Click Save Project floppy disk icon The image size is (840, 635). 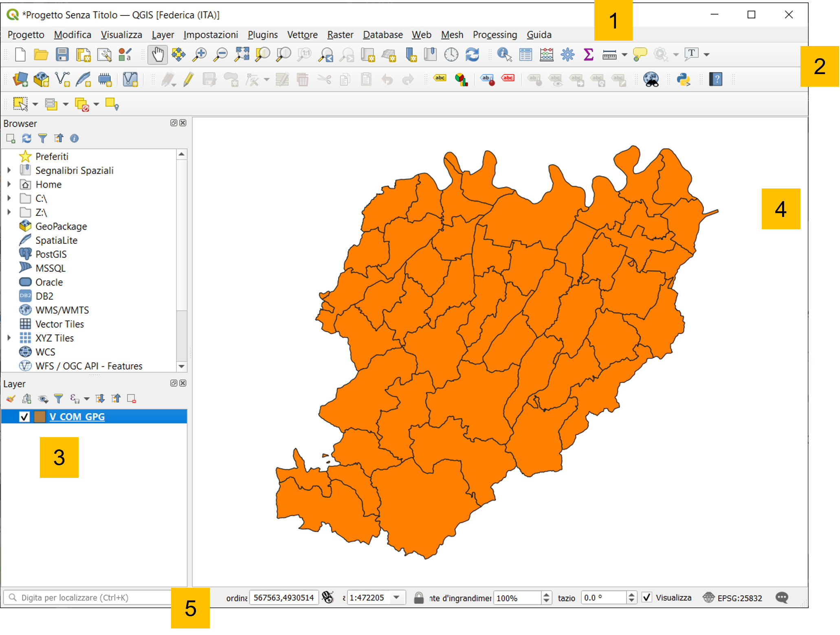pos(62,55)
